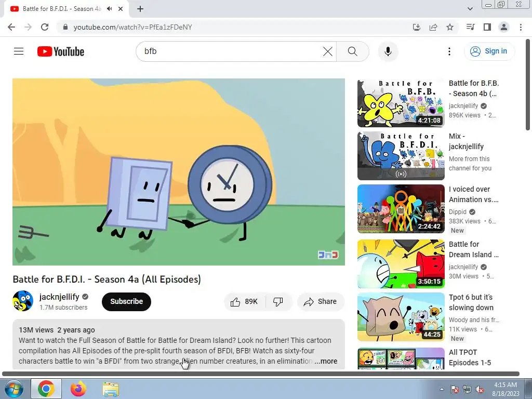The image size is (532, 399).
Task: Click the Chrome taskbar icon
Action: [46, 389]
